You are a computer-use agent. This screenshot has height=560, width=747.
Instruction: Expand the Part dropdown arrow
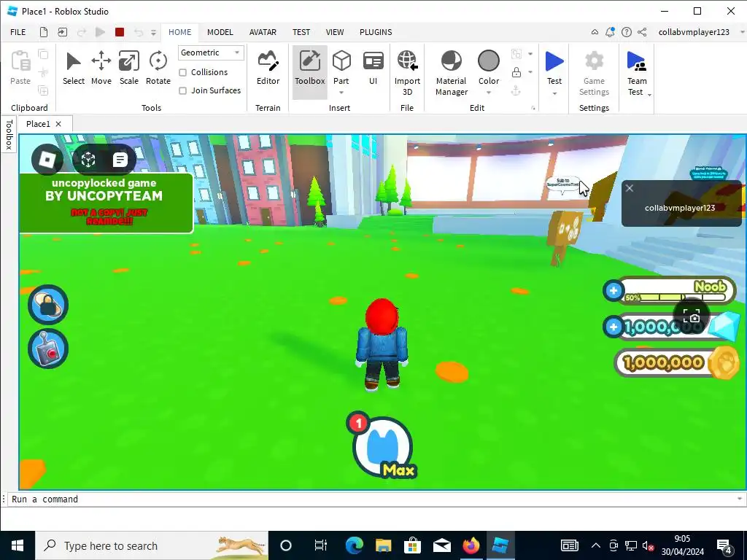[x=341, y=93]
